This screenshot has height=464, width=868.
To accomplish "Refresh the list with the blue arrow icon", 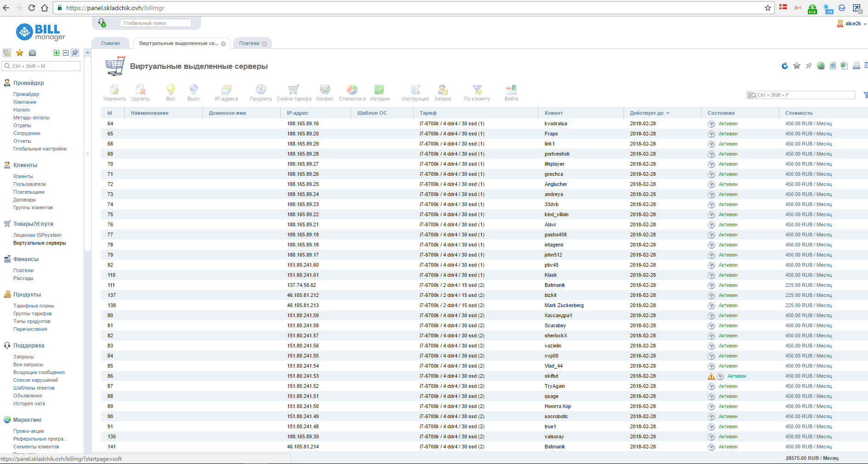I will click(785, 66).
